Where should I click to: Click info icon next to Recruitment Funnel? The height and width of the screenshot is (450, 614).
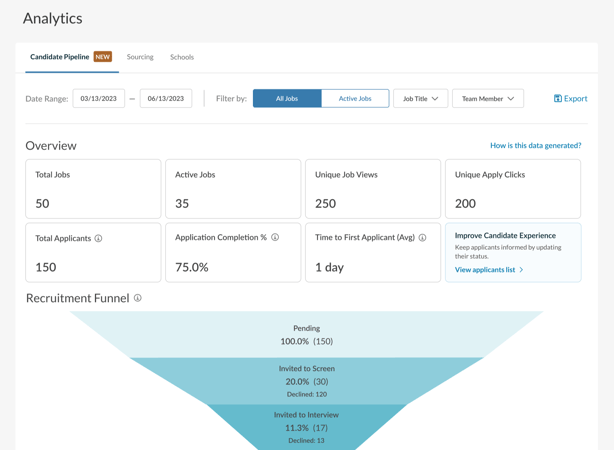138,298
